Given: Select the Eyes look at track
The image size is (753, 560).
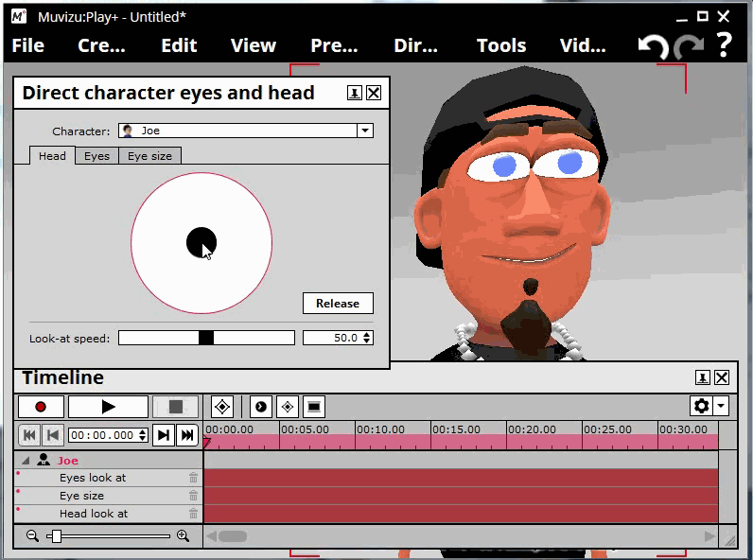Looking at the screenshot, I should [93, 478].
